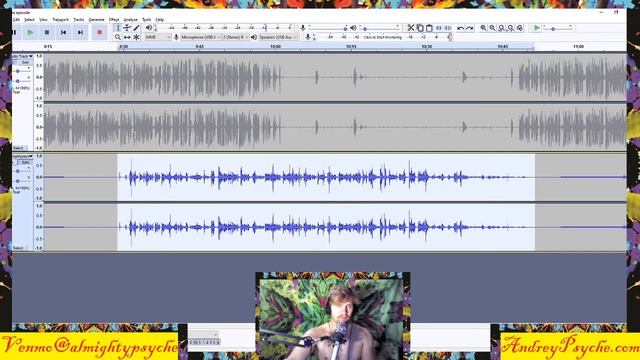Toggle Solo on the first track
The height and width of the screenshot is (360, 640).
tap(25, 62)
